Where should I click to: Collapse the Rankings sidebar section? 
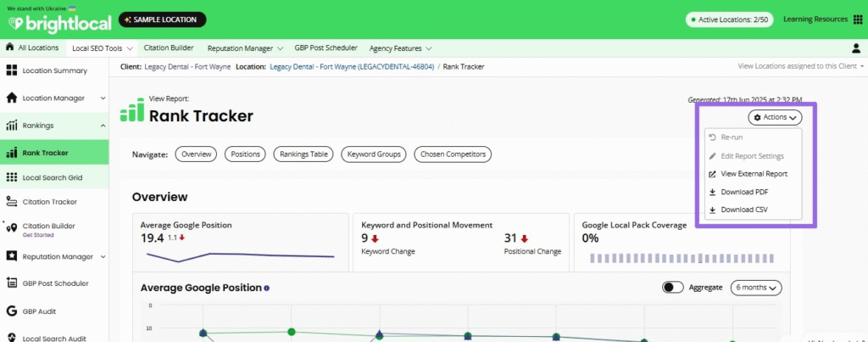point(103,126)
